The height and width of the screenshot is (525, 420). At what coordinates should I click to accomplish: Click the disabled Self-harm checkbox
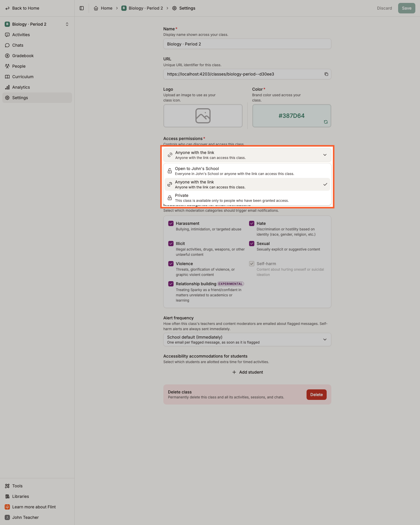(x=252, y=264)
